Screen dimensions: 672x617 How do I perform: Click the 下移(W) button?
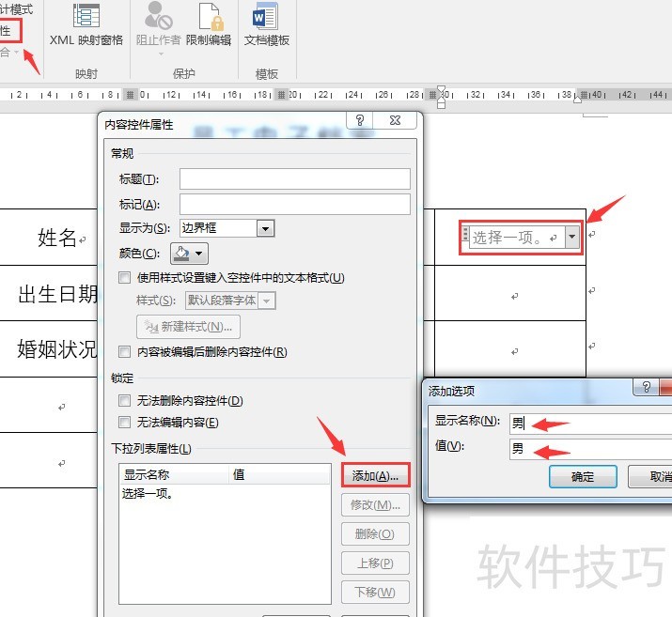tap(375, 593)
